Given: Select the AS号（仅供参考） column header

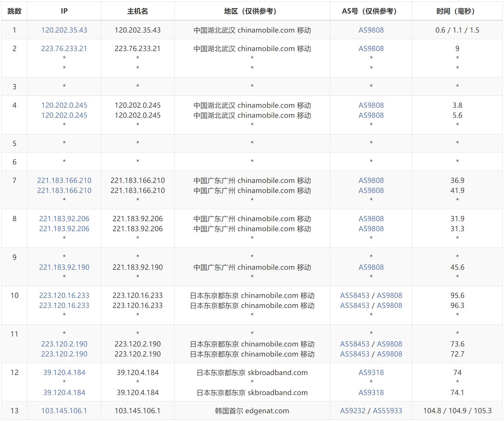Looking at the screenshot, I should tap(371, 11).
